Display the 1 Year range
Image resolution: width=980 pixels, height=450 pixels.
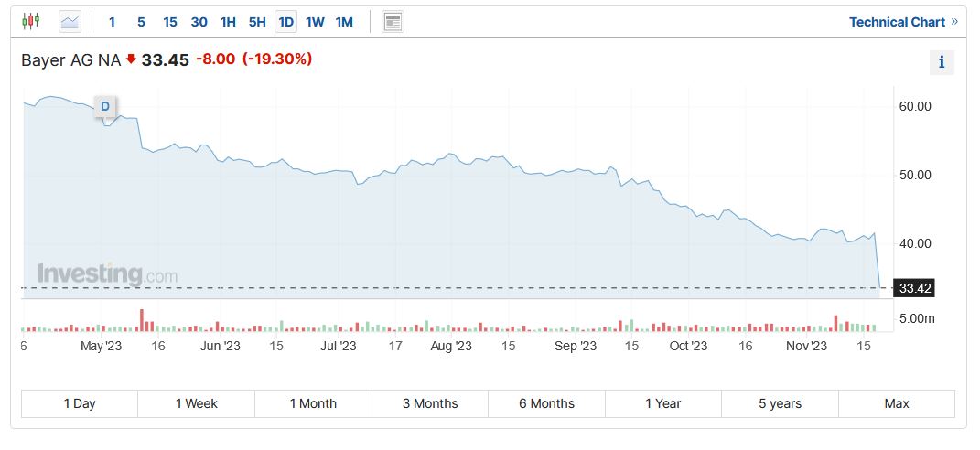coord(663,403)
